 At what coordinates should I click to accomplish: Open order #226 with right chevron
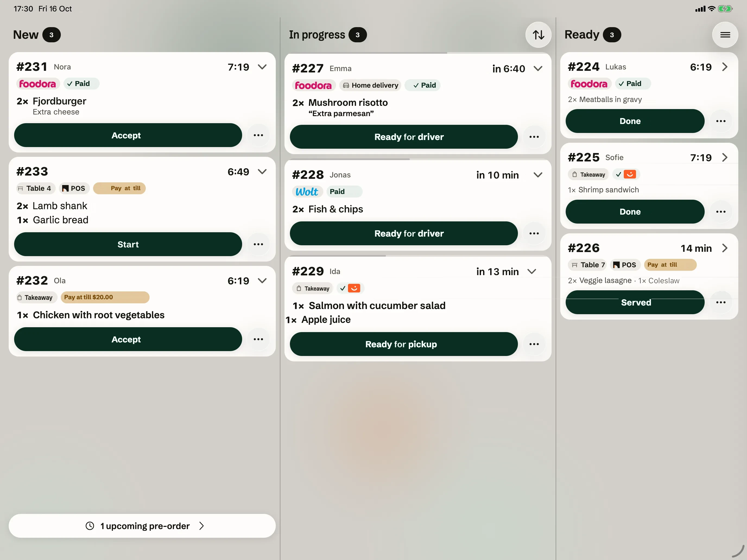point(725,248)
